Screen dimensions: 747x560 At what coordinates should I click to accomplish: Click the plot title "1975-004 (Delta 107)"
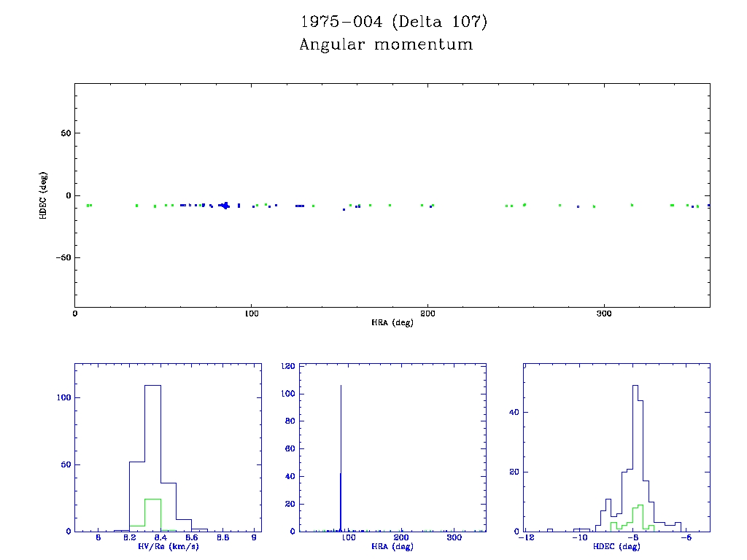click(394, 22)
